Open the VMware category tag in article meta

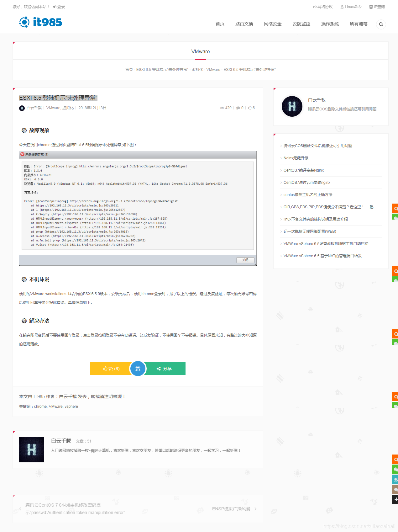tap(53, 108)
